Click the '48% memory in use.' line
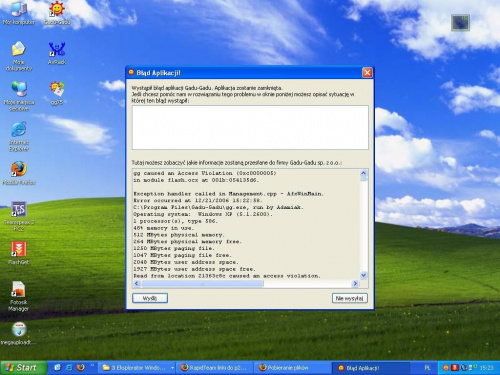 pyautogui.click(x=163, y=228)
